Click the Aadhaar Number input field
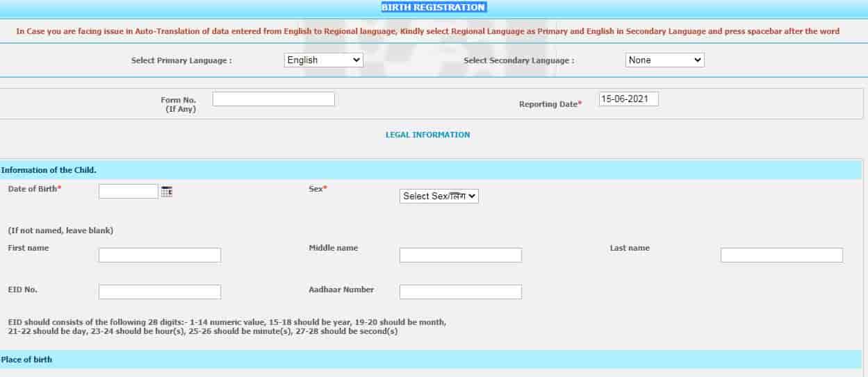The image size is (868, 377). (x=461, y=292)
